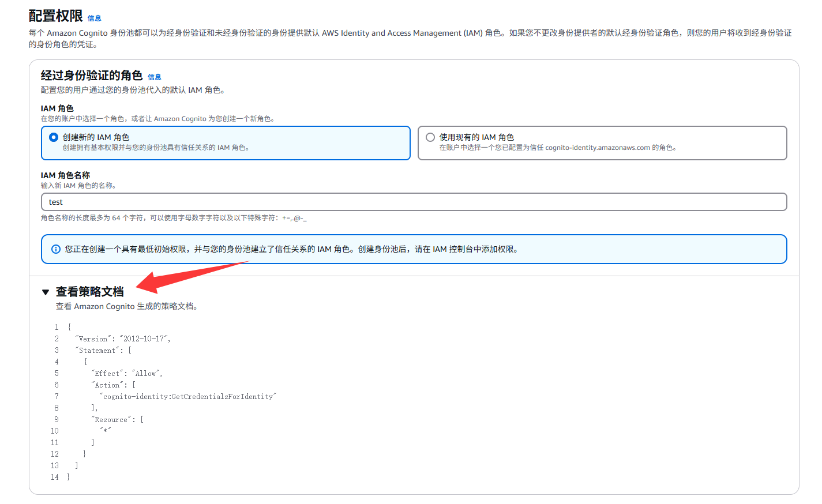Click line number 14 in the policy document
822x504 pixels.
coord(54,477)
